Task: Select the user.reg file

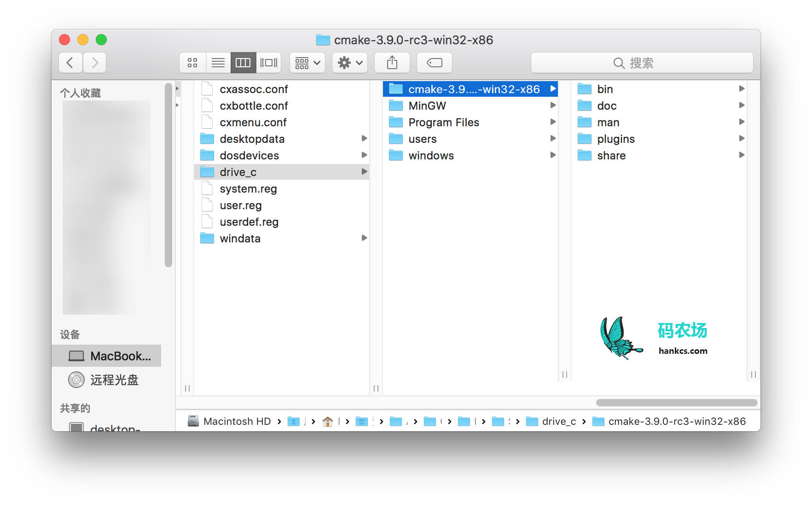Action: 282,205
